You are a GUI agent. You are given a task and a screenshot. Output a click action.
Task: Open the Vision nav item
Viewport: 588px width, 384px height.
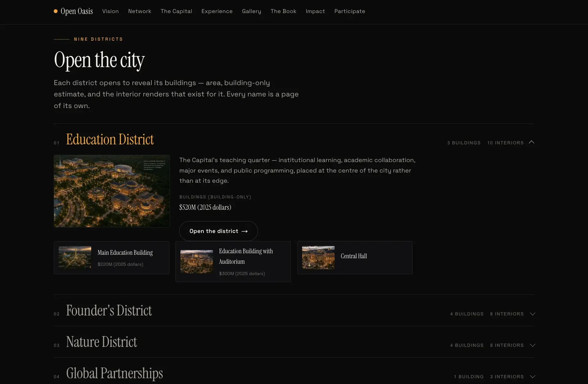pyautogui.click(x=110, y=11)
